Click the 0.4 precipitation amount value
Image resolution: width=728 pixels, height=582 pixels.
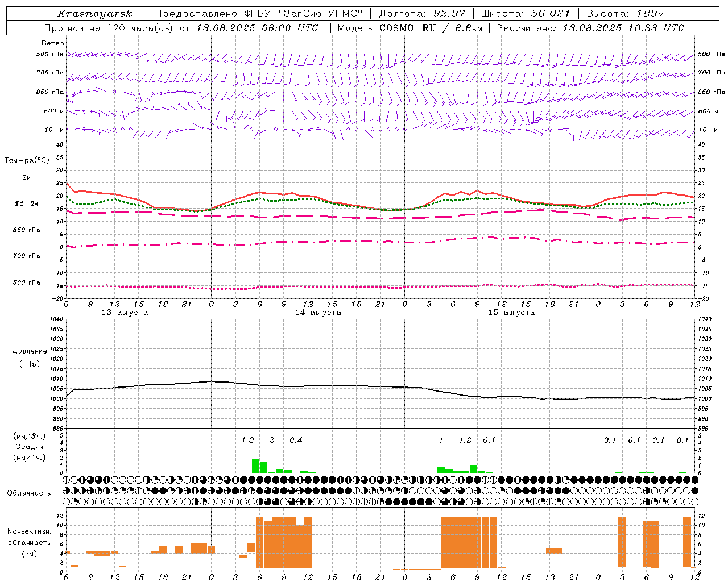click(x=296, y=440)
